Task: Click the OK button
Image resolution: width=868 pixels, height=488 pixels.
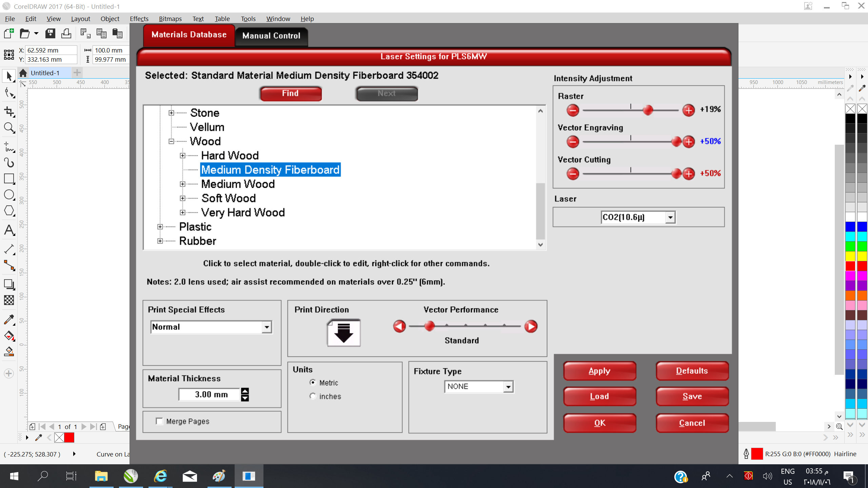Action: pyautogui.click(x=599, y=423)
